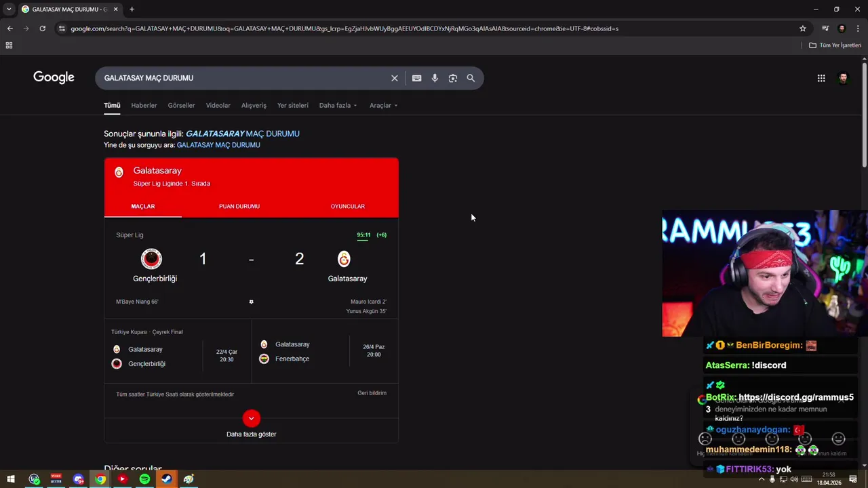Switch to Chrome in the taskbar
Viewport: 868px width, 488px height.
pos(100,479)
